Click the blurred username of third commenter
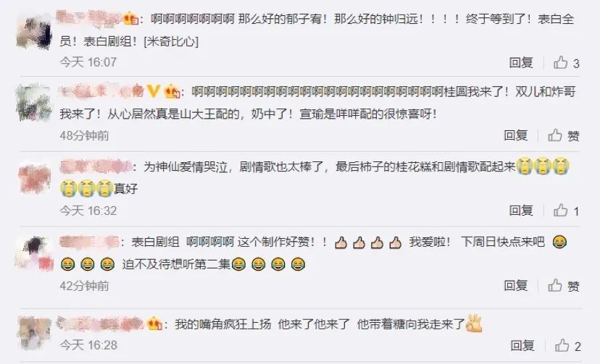The image size is (600, 364). (96, 166)
